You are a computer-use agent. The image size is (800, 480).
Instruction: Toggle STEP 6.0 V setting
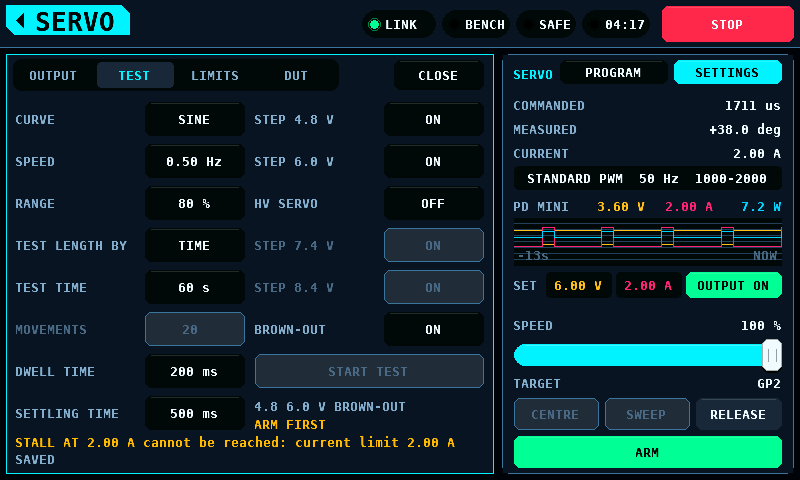[x=434, y=162]
